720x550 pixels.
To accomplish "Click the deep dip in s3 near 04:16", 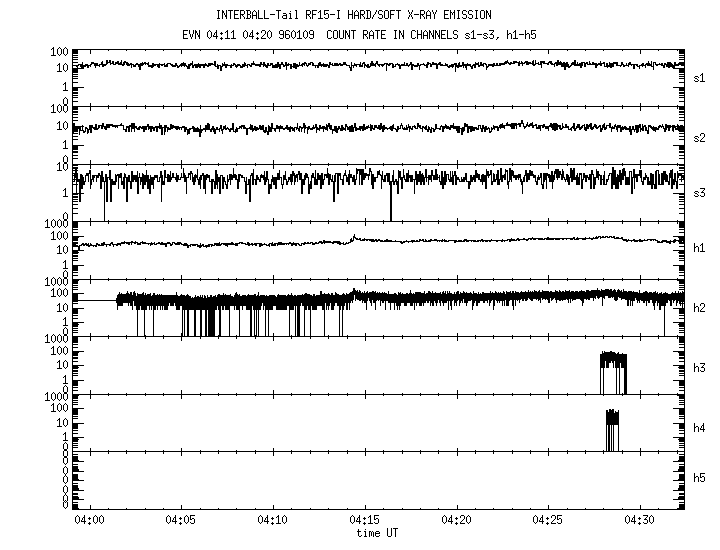I will (391, 205).
